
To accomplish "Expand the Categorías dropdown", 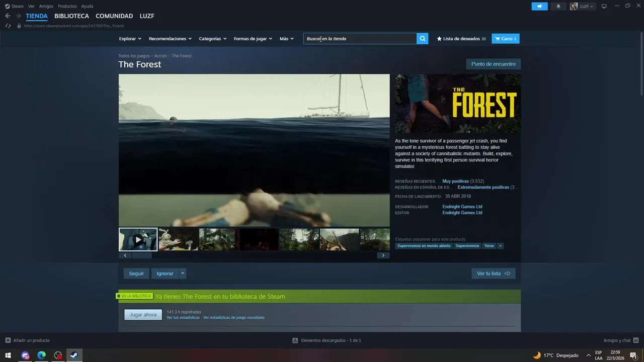I will [212, 39].
